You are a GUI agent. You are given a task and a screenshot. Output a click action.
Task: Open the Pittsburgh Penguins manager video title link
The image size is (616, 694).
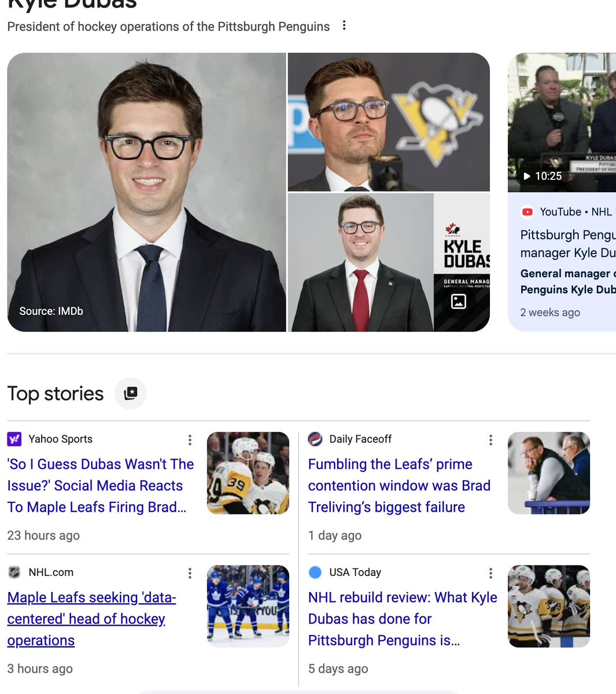point(568,244)
